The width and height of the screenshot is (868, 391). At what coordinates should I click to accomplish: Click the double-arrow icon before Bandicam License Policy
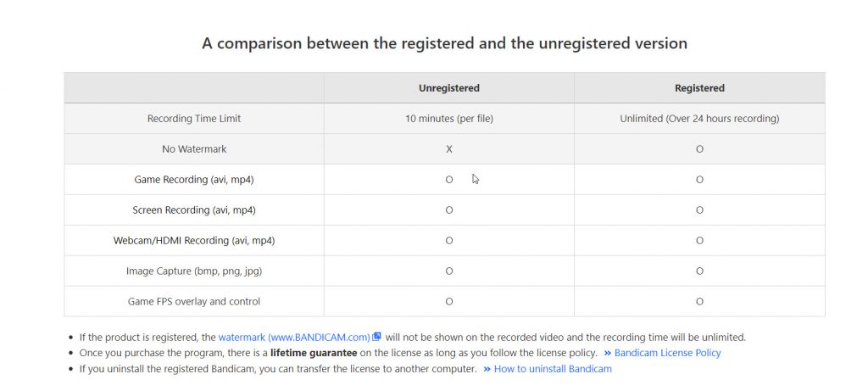click(x=607, y=353)
